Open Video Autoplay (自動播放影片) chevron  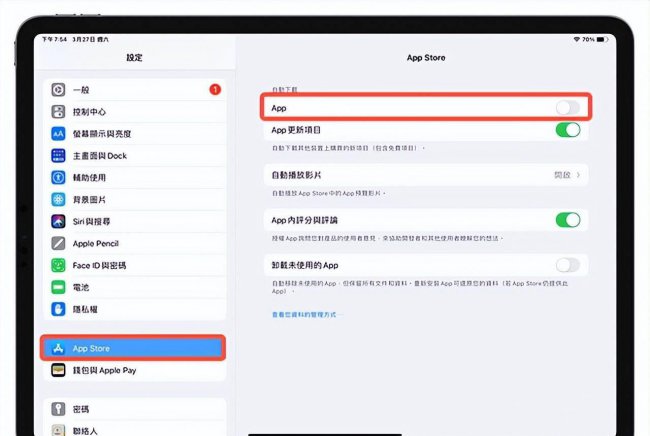[578, 175]
